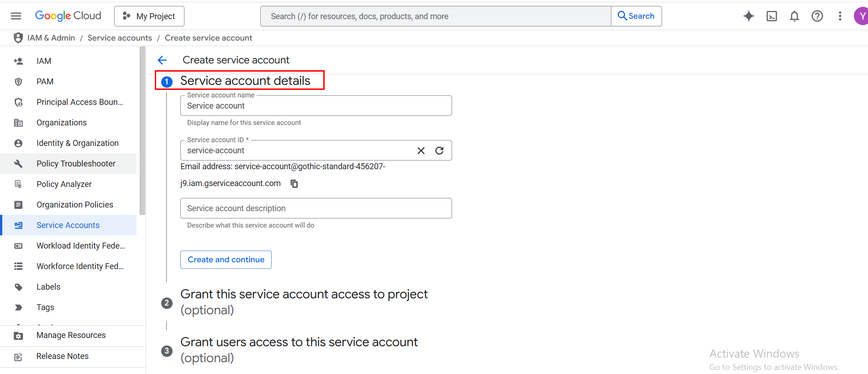Open the help question mark icon
Image resolution: width=868 pixels, height=374 pixels.
(817, 16)
